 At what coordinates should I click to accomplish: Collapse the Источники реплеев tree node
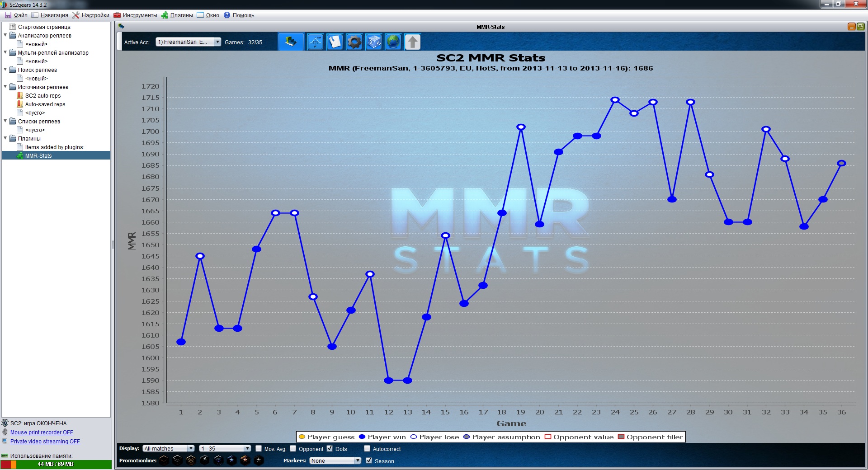point(5,86)
